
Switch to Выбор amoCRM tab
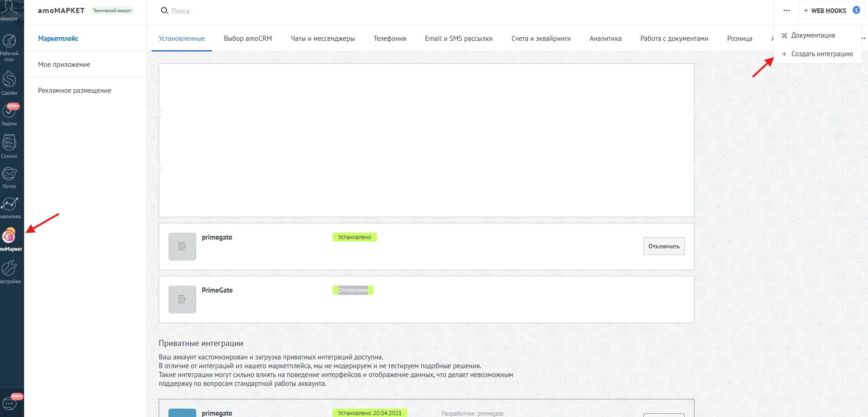pyautogui.click(x=248, y=39)
